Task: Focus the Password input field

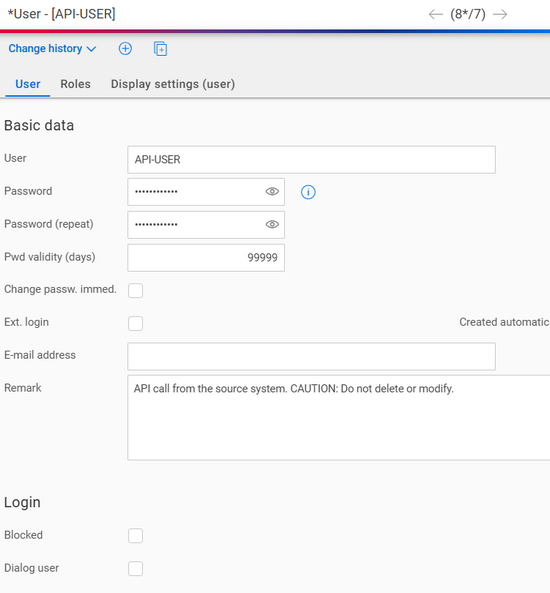Action: [x=206, y=192]
